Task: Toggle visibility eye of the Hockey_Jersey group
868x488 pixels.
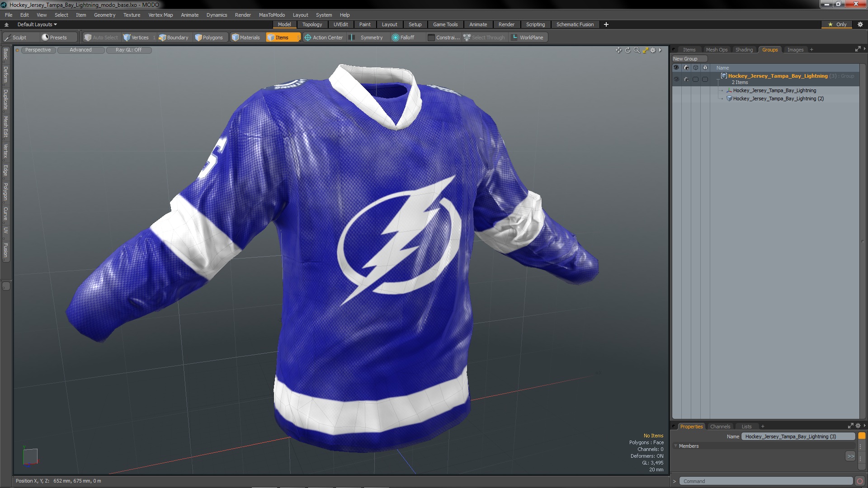Action: [676, 79]
